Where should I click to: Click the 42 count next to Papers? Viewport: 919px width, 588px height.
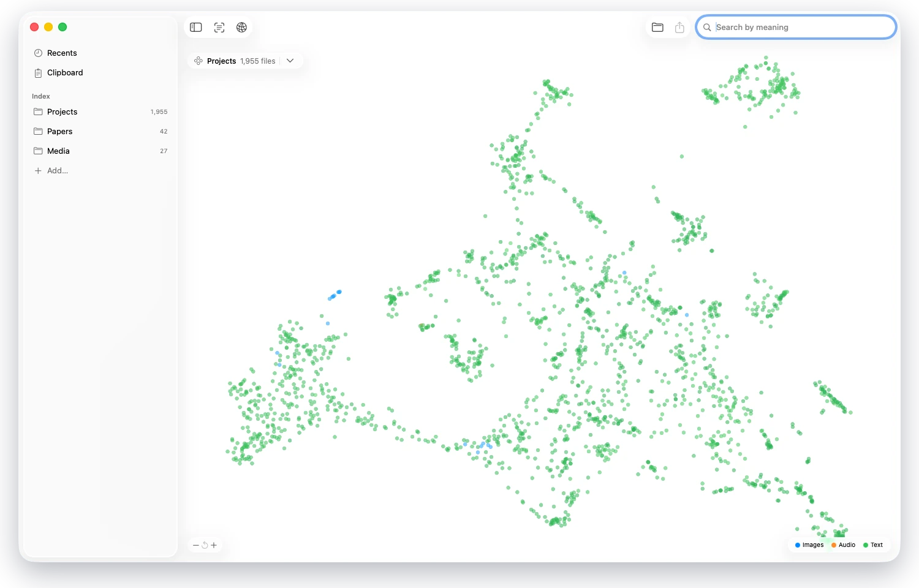point(164,131)
